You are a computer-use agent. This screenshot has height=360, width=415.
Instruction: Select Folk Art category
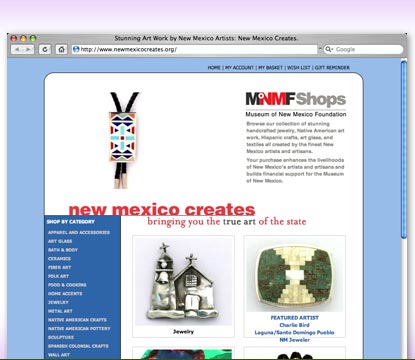pyautogui.click(x=58, y=276)
